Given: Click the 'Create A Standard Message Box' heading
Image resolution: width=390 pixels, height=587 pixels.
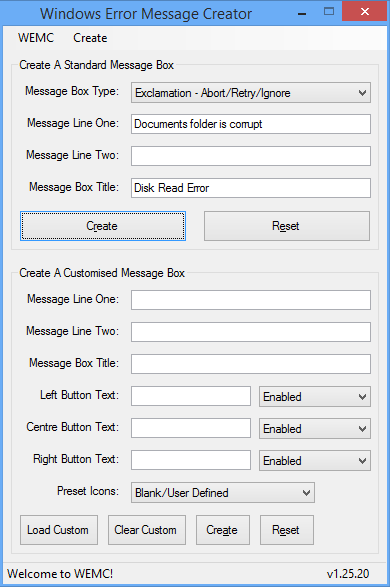Looking at the screenshot, I should click(97, 65).
